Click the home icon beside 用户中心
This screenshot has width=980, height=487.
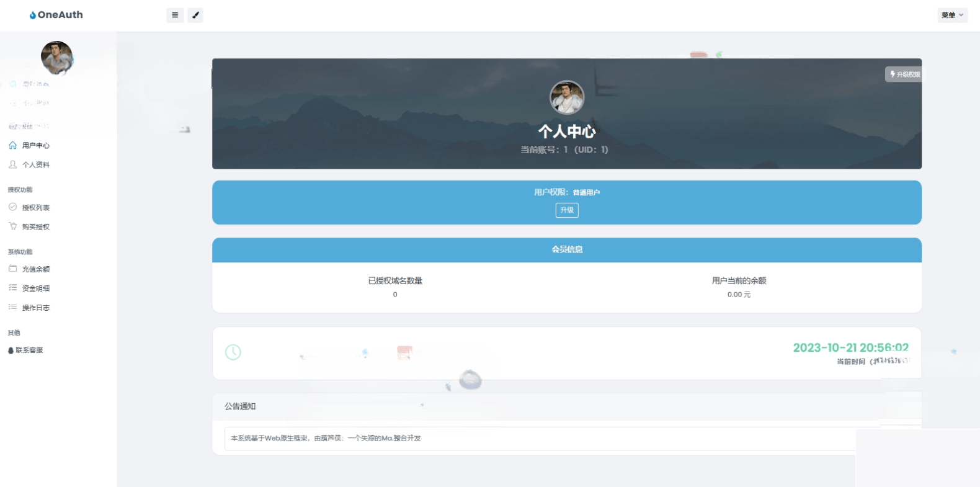click(12, 145)
